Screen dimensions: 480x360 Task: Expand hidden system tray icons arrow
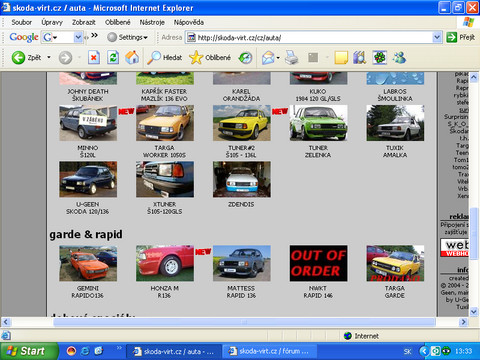[424, 351]
